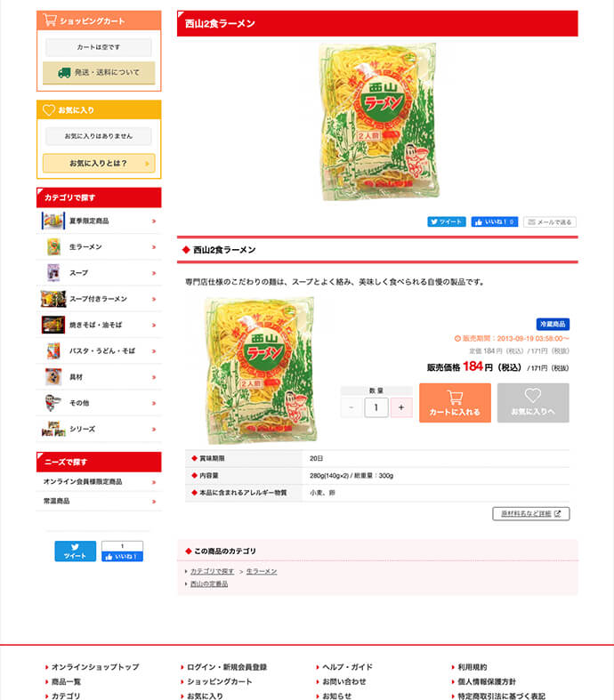
Task: Add item to cart with カートに入れる
Action: point(455,403)
